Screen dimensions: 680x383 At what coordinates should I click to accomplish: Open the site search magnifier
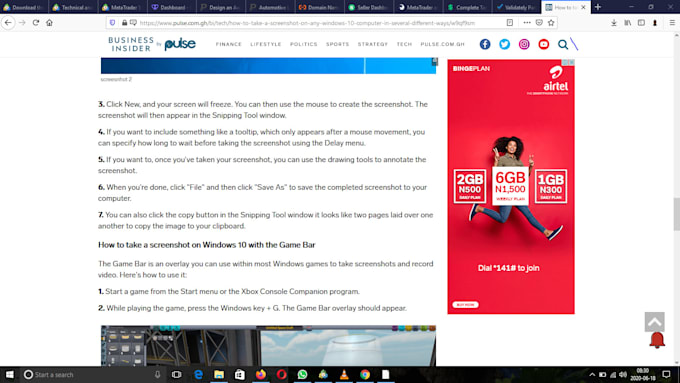point(562,44)
